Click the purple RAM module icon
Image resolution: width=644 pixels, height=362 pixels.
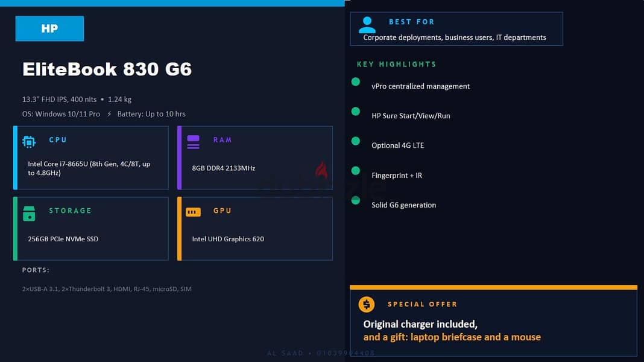(x=193, y=142)
